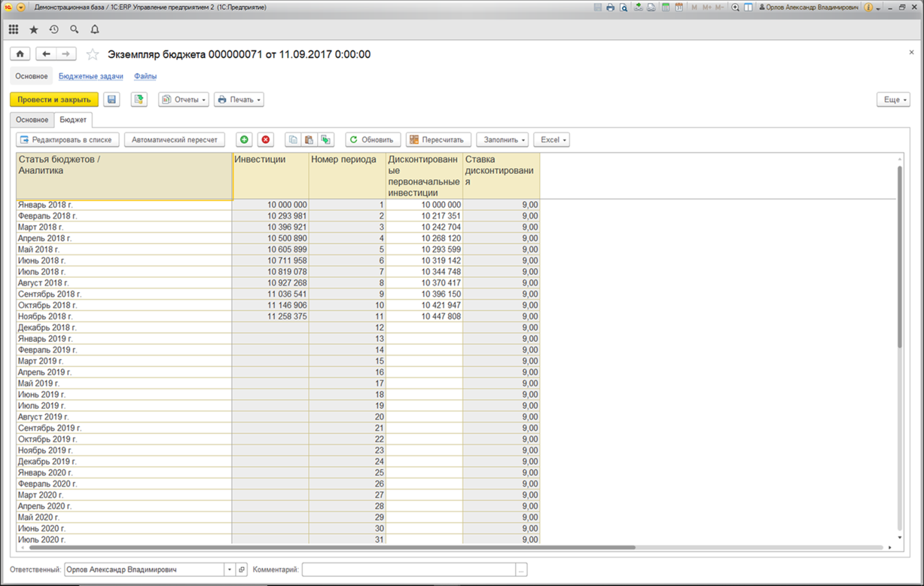This screenshot has height=586, width=924.
Task: Open the Бюджетные задачи link
Action: (91, 76)
